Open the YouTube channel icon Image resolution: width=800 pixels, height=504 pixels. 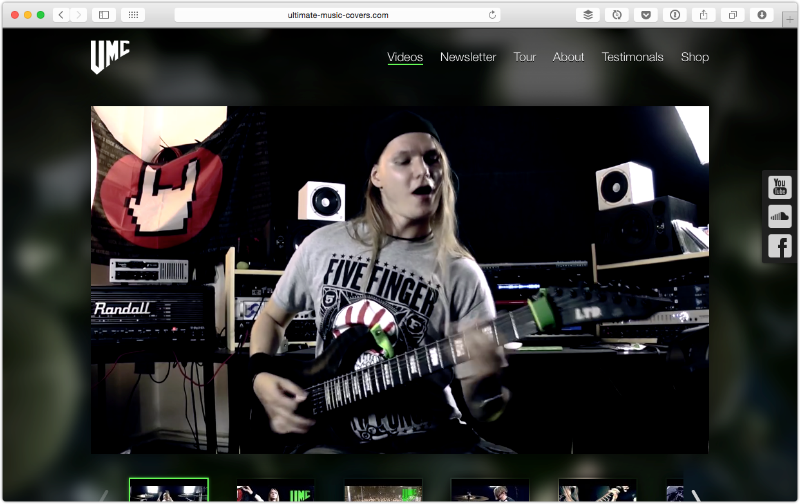780,187
